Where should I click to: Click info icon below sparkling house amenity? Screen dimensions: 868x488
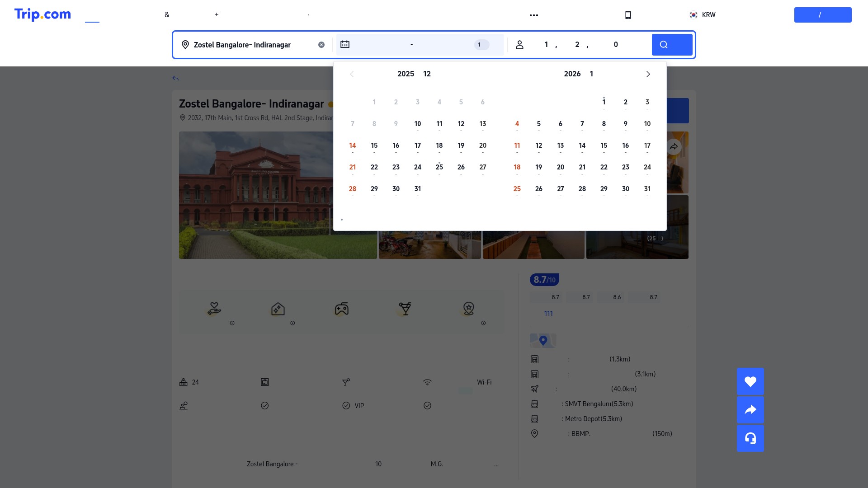click(292, 323)
